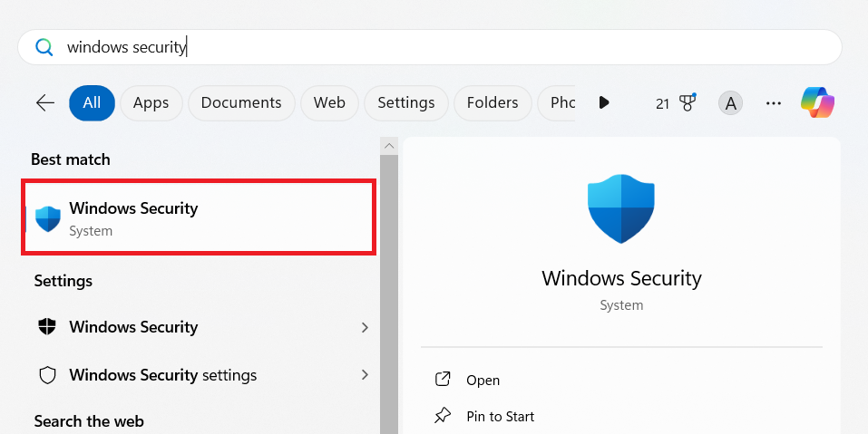Click the results scrollbar up arrow
Viewport: 868px width, 434px height.
click(389, 146)
